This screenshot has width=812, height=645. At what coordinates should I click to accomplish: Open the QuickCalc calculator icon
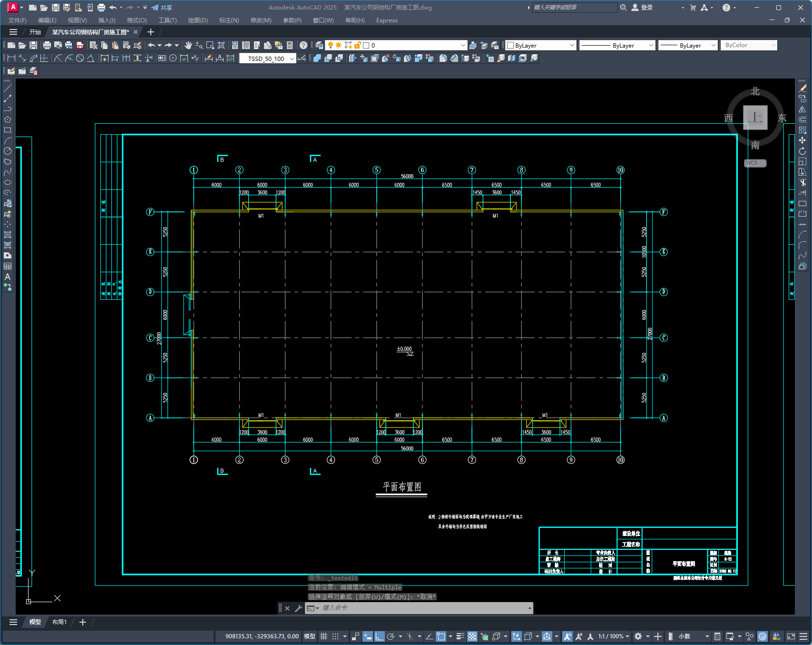click(x=290, y=45)
